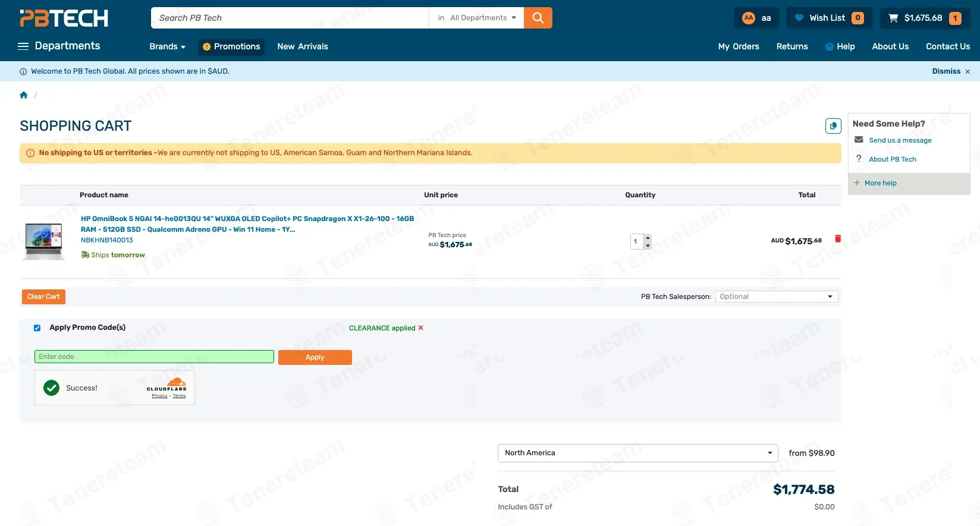Expand the PB Tech Salesperson dropdown

pyautogui.click(x=776, y=297)
